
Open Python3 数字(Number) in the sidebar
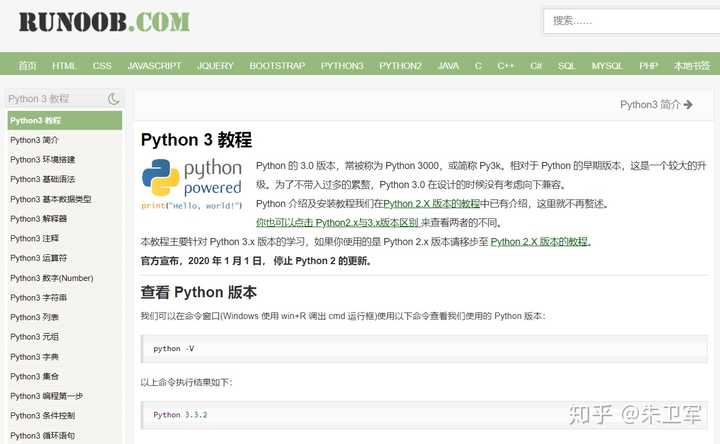click(x=52, y=278)
